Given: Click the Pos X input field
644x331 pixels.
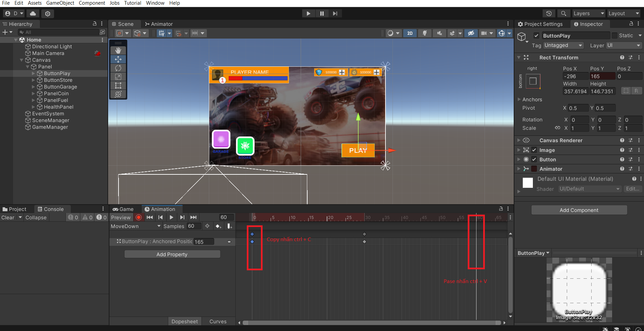Looking at the screenshot, I should pos(576,76).
